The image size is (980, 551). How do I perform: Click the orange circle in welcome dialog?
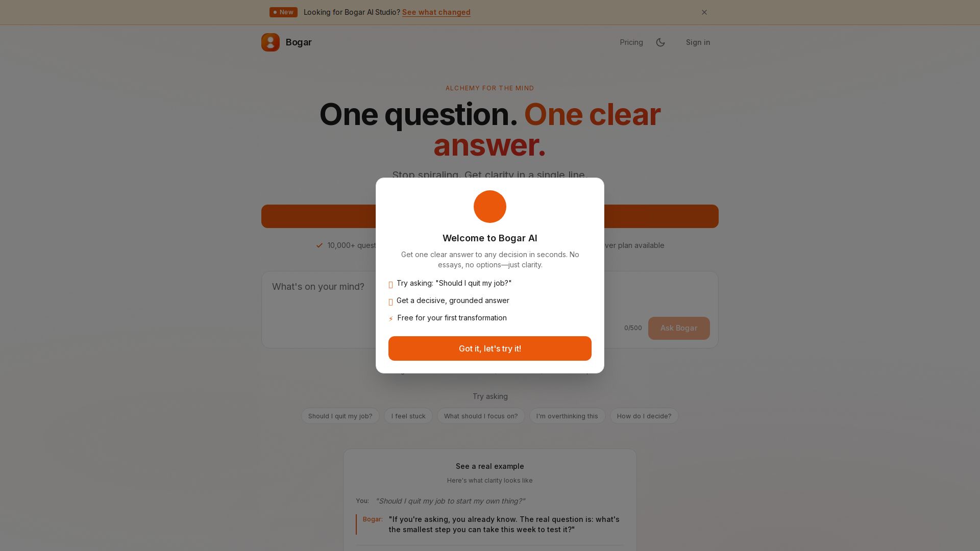[490, 207]
